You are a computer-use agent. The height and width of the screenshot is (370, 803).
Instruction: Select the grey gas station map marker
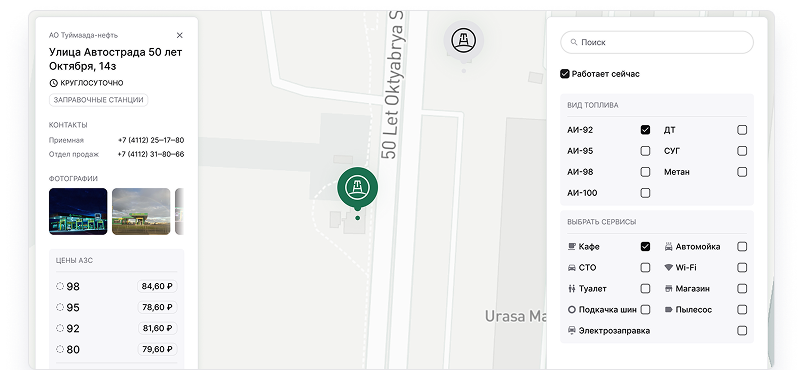463,41
